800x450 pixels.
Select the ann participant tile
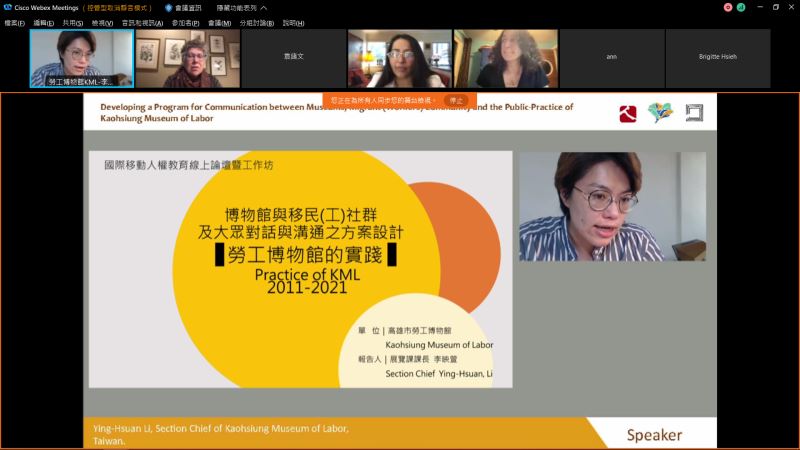(x=611, y=58)
